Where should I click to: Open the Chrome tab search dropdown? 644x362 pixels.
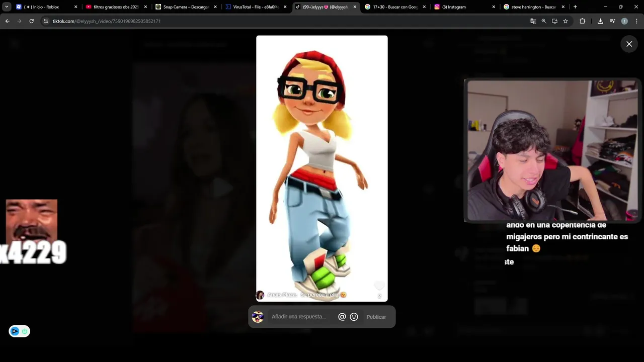(x=7, y=7)
